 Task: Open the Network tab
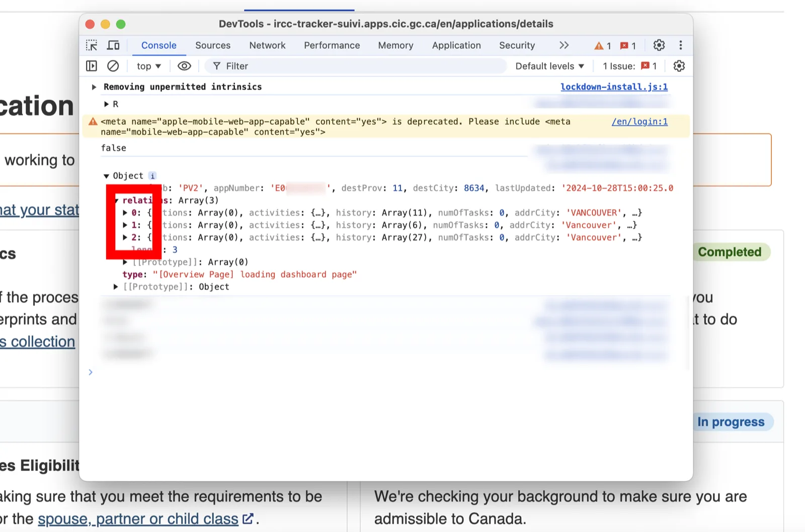267,45
